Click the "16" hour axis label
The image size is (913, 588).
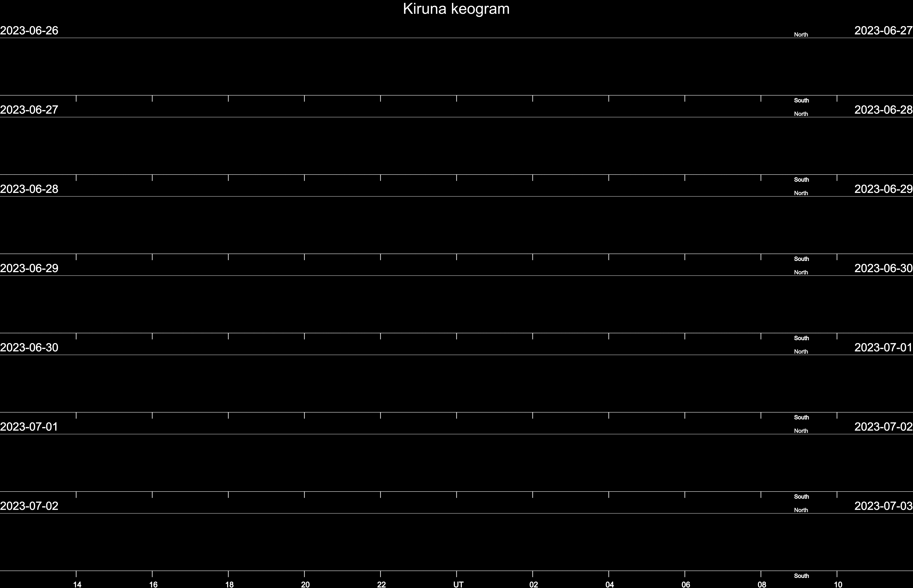point(153,584)
